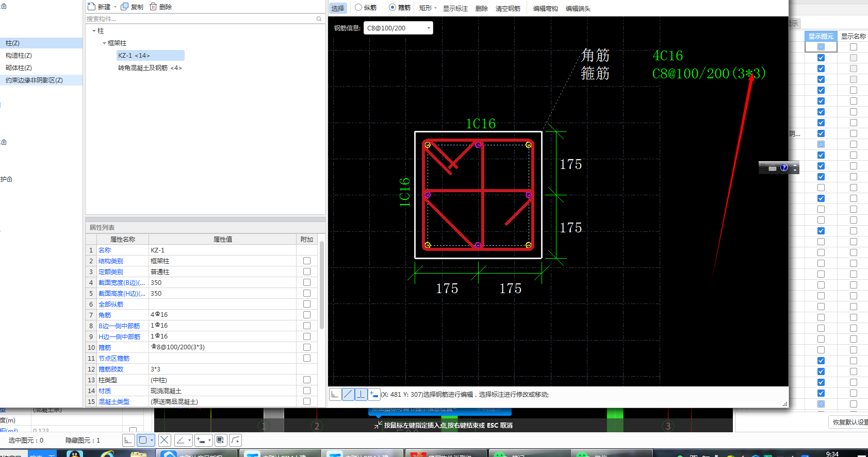The image size is (868, 457).
Task: Click the point-offset icon in bottom toolbar
Action: tap(201, 440)
